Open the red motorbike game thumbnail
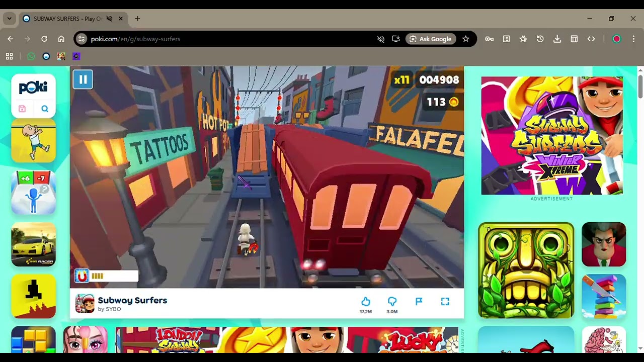 tap(526, 340)
